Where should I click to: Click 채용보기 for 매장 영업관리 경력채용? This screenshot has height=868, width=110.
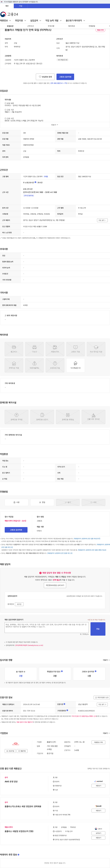click(99, 811)
